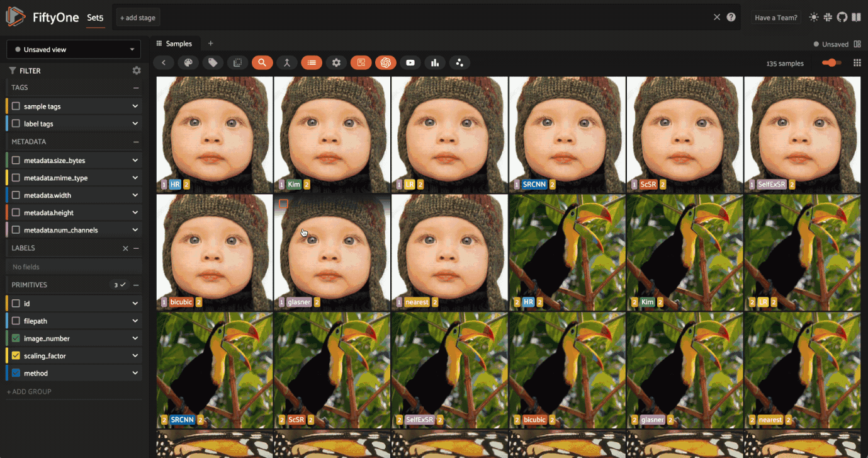Open the tag samples or labels tool

pyautogui.click(x=213, y=62)
